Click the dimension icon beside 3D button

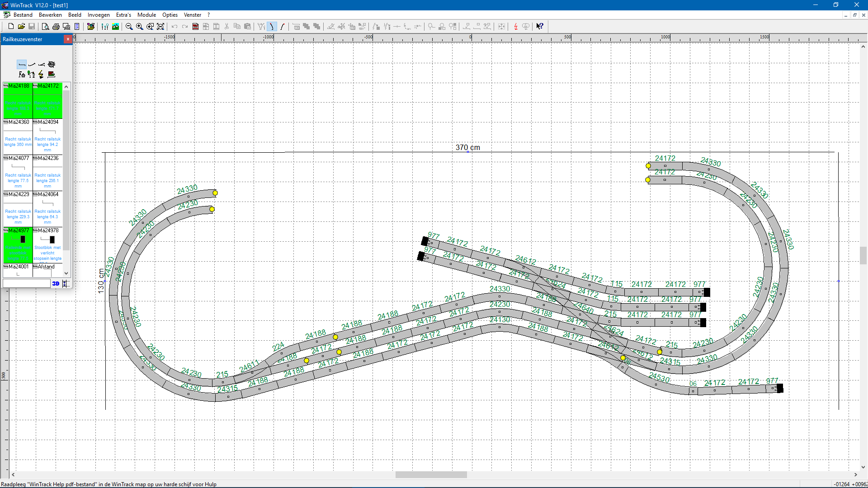[x=65, y=283]
